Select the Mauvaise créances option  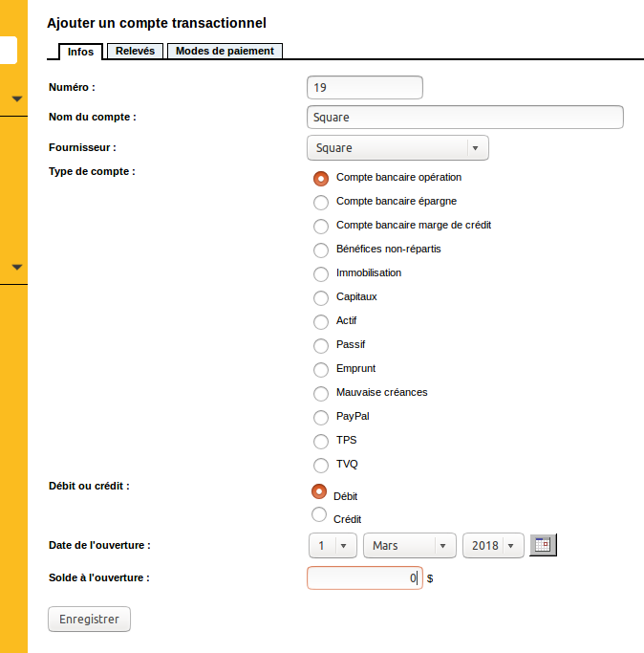click(321, 393)
